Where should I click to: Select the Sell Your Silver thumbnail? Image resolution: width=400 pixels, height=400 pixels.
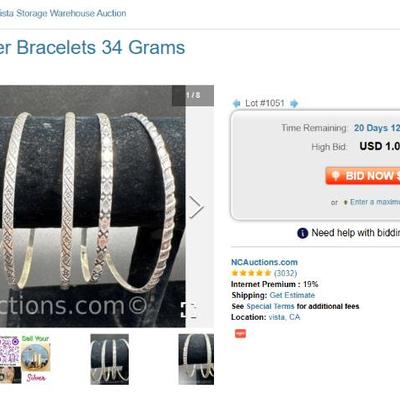(25, 359)
